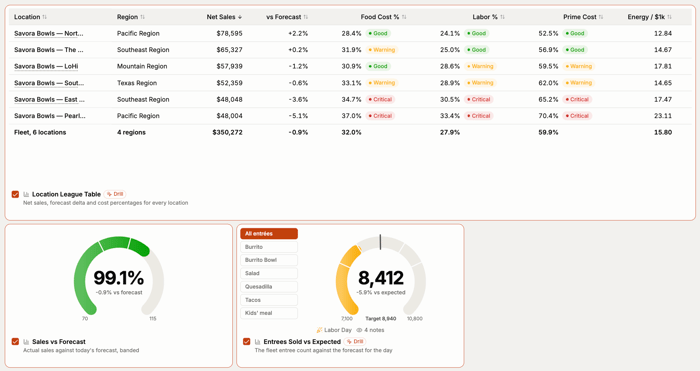Uncheck the Location League Table checkbox
The image size is (700, 371).
click(15, 194)
